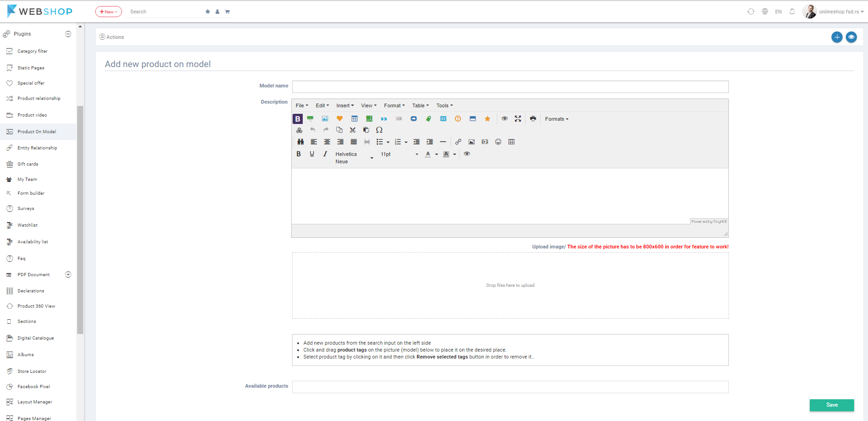
Task: Insert horizontal line
Action: coord(443,142)
